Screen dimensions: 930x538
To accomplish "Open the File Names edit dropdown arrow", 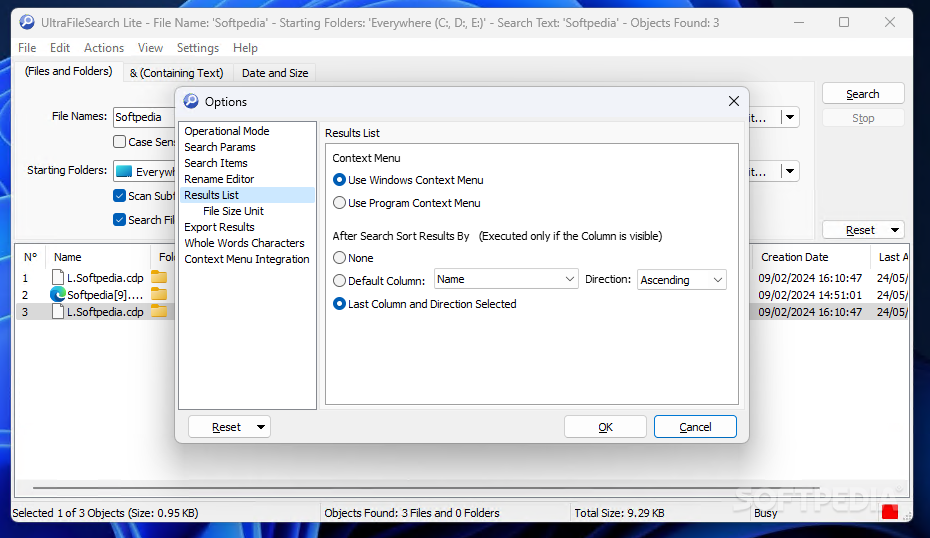I will coord(789,117).
